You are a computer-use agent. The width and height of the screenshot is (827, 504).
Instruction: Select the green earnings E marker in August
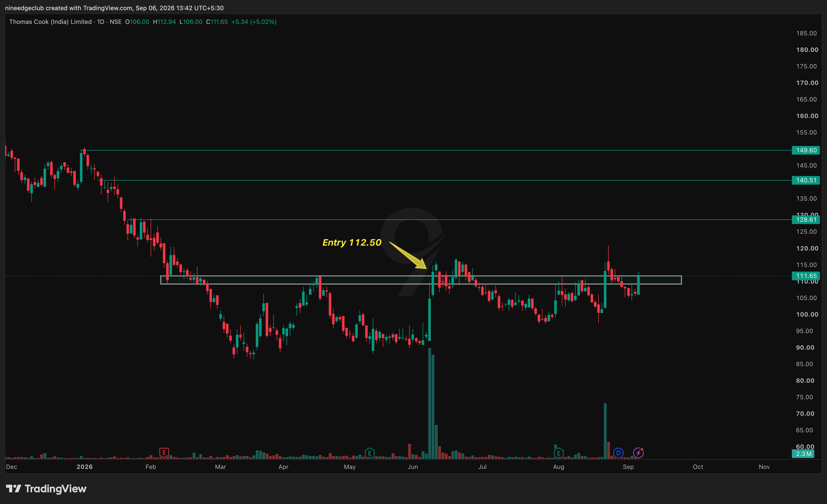click(559, 453)
